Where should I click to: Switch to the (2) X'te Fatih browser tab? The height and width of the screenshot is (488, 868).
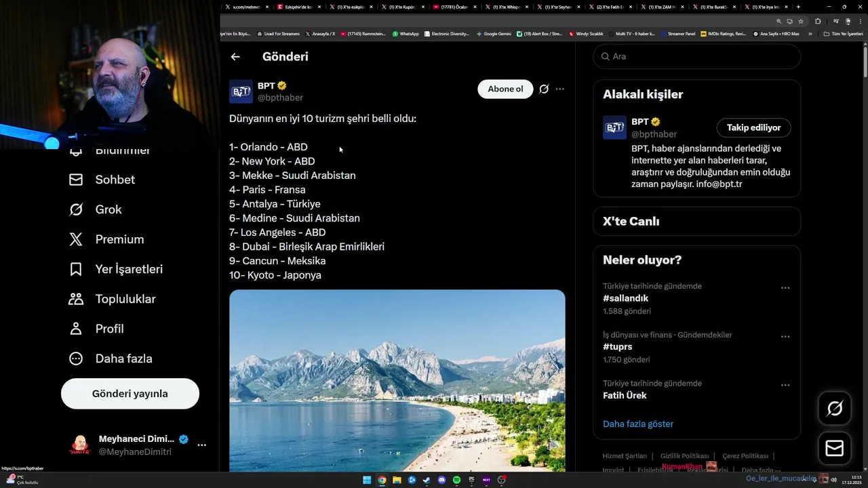[x=612, y=7]
